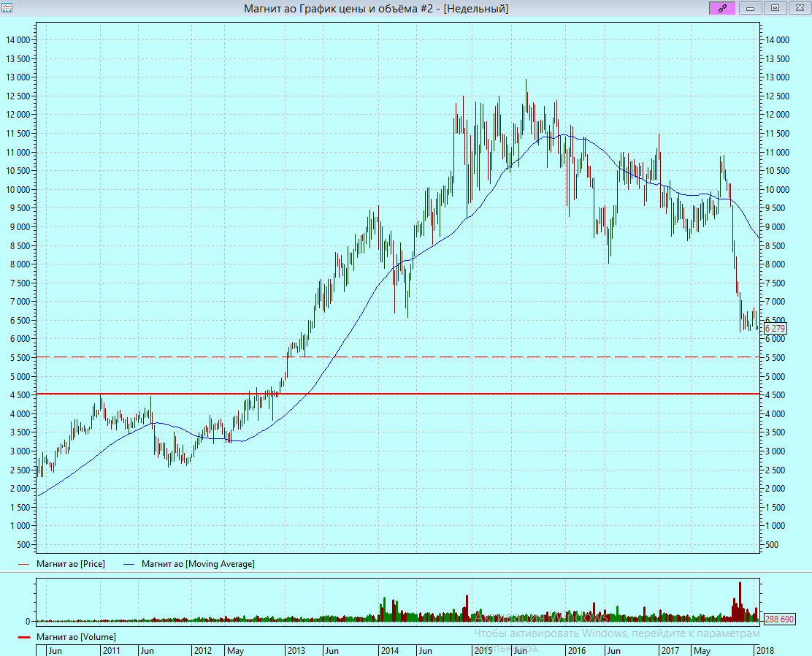Close the Магнит ао chart window
The image size is (812, 656).
[x=800, y=8]
